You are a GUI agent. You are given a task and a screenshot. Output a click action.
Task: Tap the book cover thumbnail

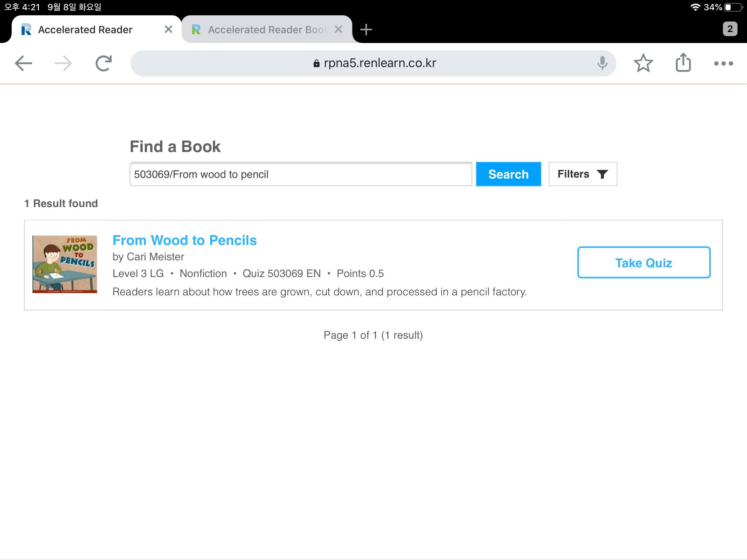(65, 264)
